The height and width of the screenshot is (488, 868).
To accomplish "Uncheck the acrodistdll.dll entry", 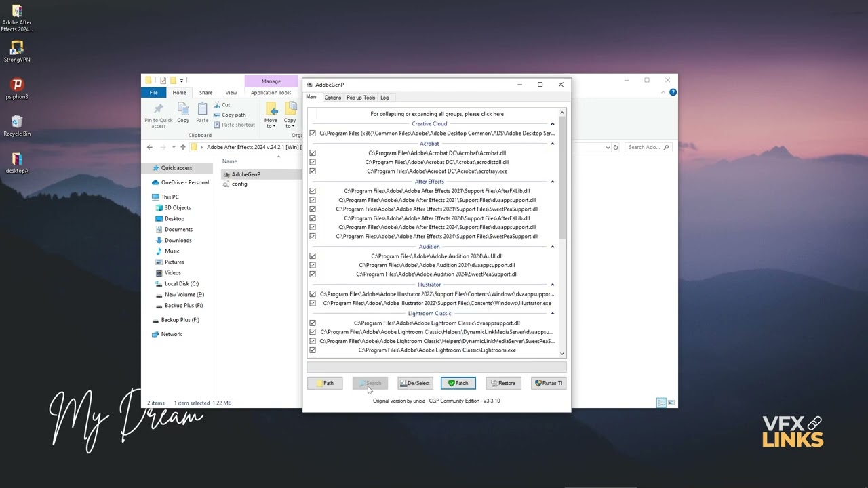I will (x=313, y=162).
